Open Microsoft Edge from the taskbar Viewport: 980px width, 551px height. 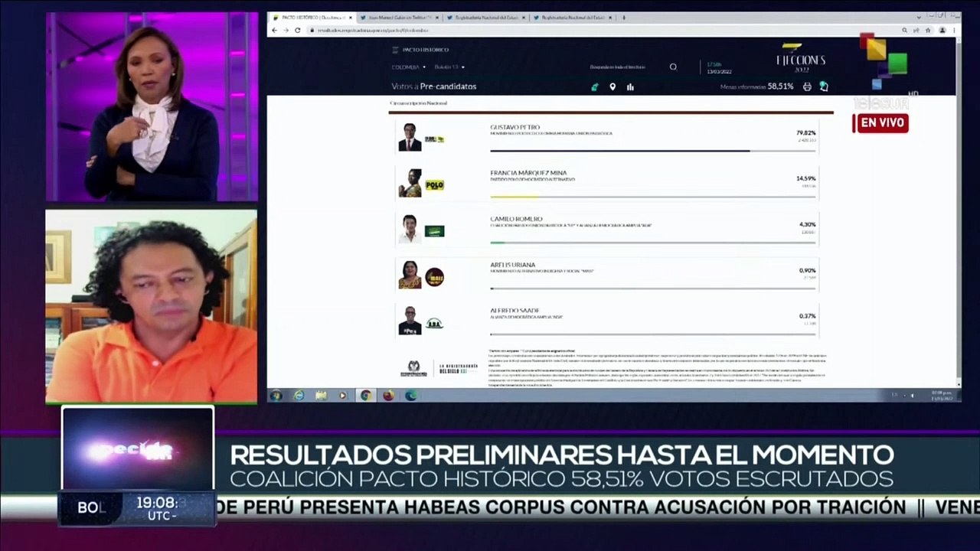411,396
